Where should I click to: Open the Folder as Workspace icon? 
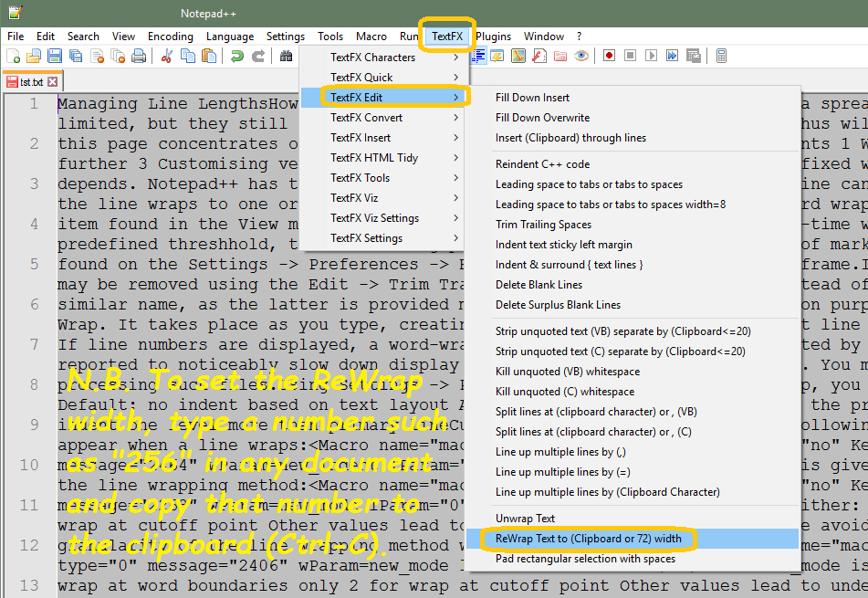[560, 56]
